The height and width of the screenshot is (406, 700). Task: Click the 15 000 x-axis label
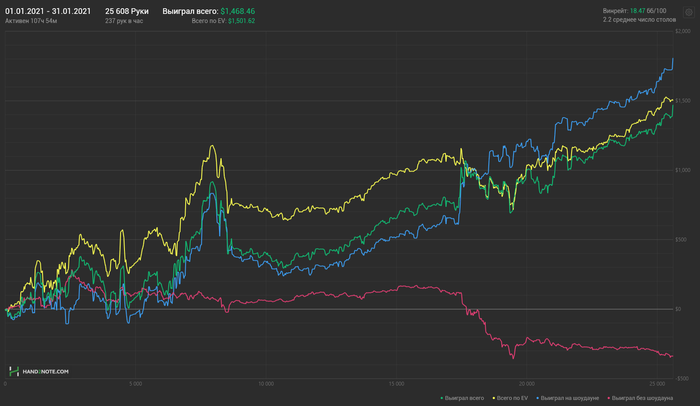(x=396, y=384)
